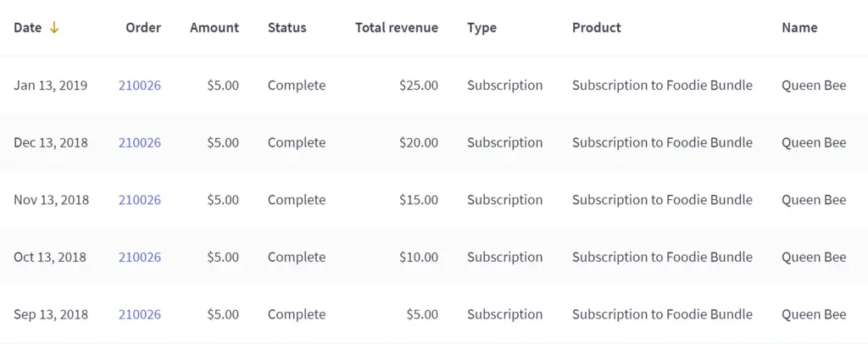Click the Type column header
Viewport: 868px width, 344px height.
tap(481, 28)
